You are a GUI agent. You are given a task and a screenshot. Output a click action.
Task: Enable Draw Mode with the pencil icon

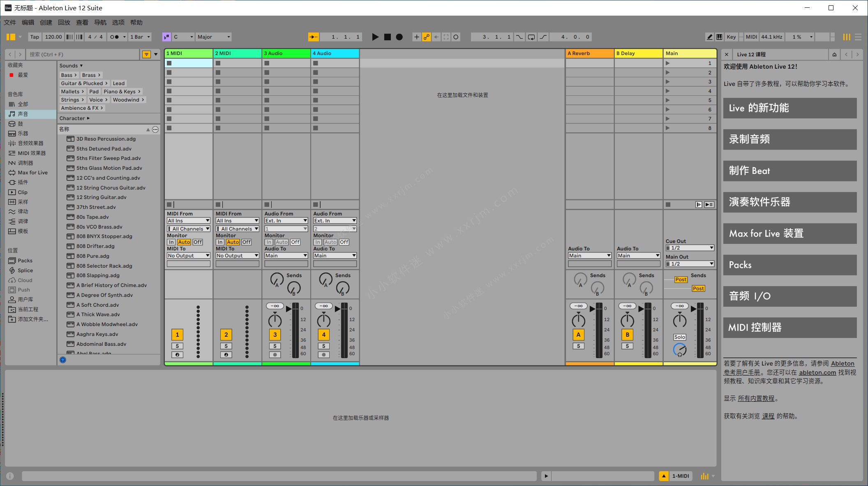click(x=710, y=37)
